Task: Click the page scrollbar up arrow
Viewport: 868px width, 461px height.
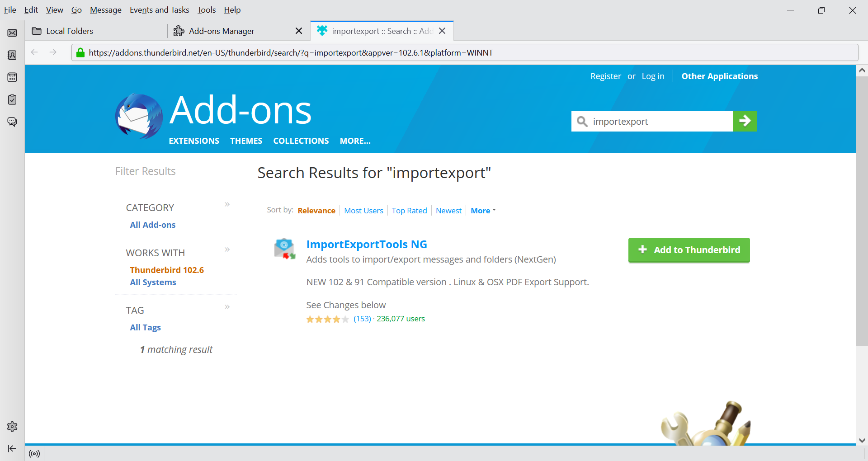Action: (x=862, y=70)
